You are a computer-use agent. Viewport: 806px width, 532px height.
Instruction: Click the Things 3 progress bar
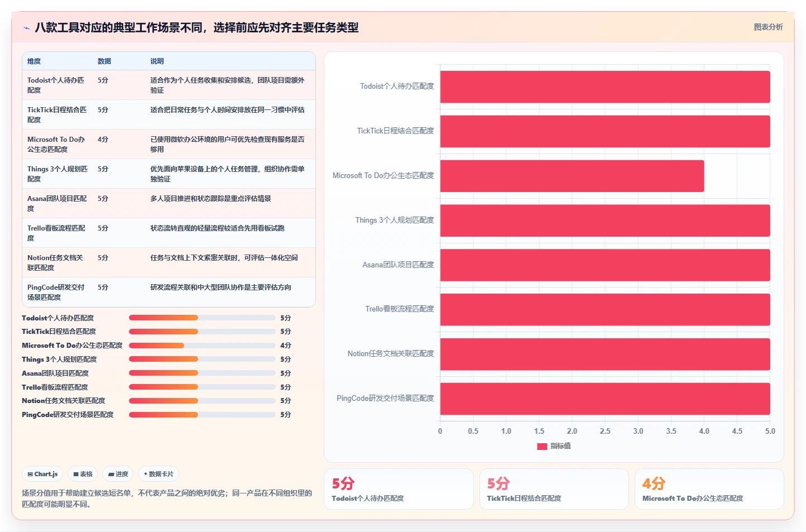[202, 360]
